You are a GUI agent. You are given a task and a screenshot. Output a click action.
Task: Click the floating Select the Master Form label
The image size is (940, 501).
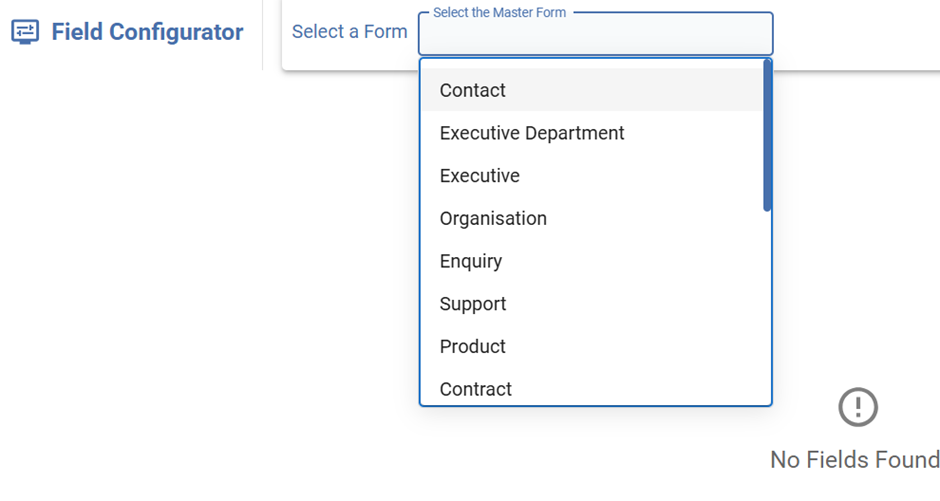click(x=499, y=13)
